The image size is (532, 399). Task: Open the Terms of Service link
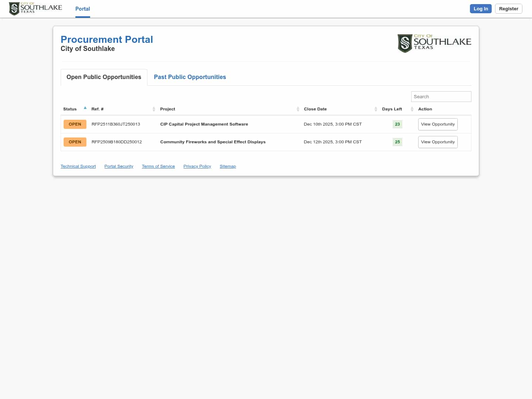(158, 167)
